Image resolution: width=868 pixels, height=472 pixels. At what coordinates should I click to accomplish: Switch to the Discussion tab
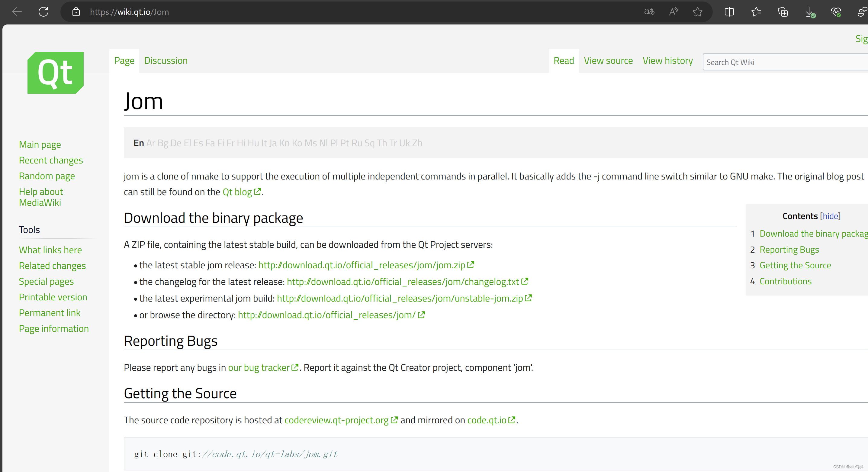click(166, 61)
